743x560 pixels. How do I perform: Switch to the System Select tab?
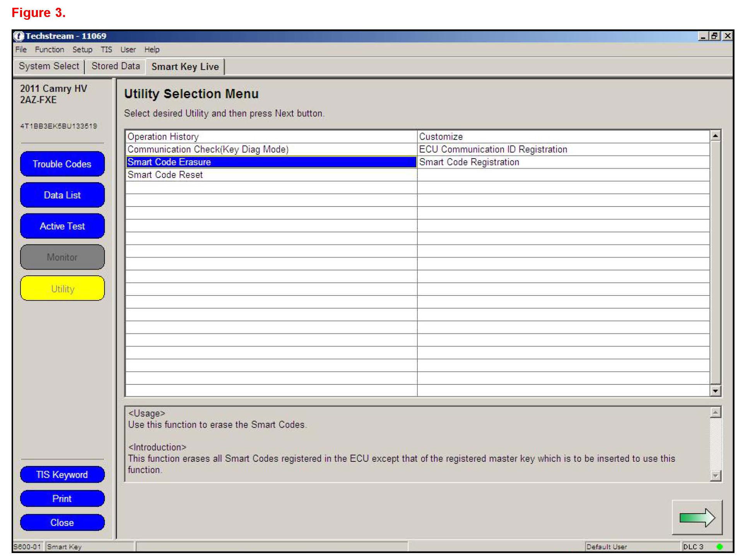point(49,66)
